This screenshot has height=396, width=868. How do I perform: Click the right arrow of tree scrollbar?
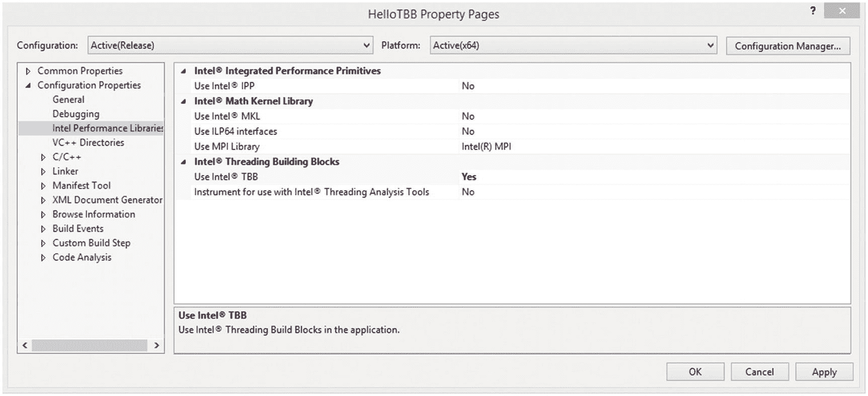coord(156,345)
